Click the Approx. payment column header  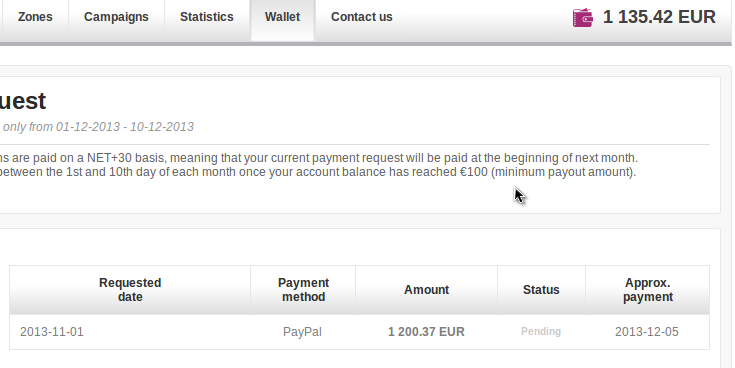(x=648, y=290)
